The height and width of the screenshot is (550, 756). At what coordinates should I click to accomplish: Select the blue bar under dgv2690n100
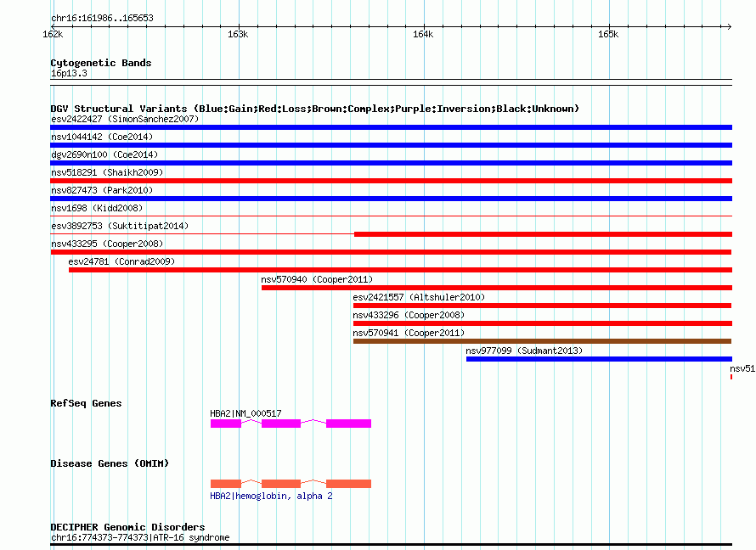coord(391,163)
